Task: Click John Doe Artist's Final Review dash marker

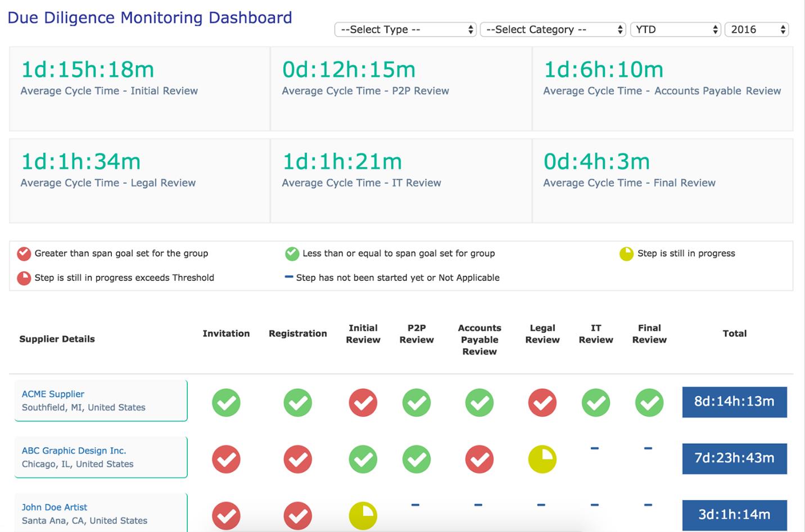Action: click(x=648, y=505)
